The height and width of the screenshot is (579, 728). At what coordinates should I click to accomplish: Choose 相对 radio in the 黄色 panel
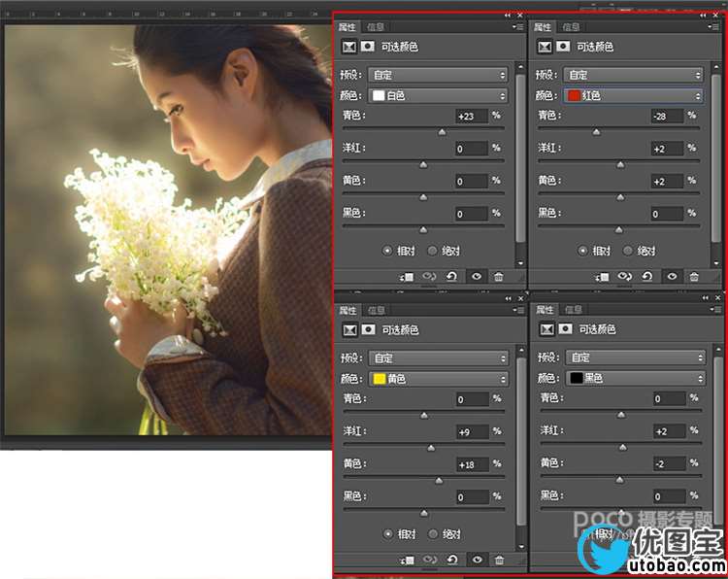[x=387, y=534]
